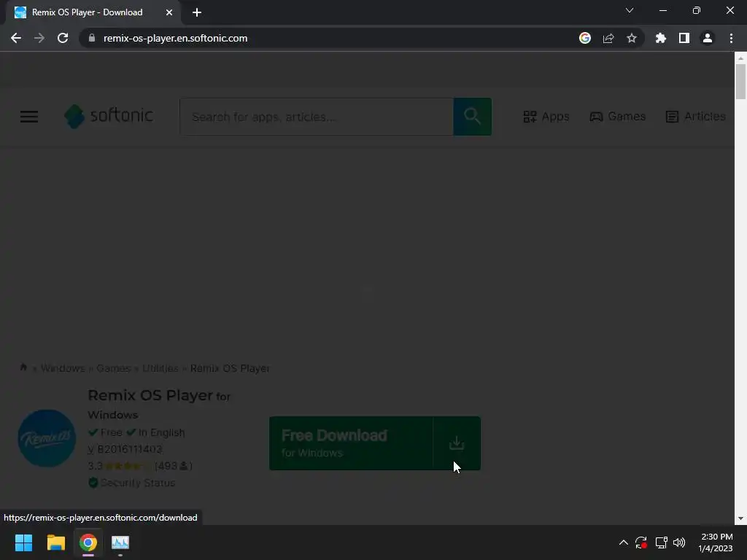Open the clock showing 2:30 PM
Viewport: 747px width, 560px height.
[716, 542]
